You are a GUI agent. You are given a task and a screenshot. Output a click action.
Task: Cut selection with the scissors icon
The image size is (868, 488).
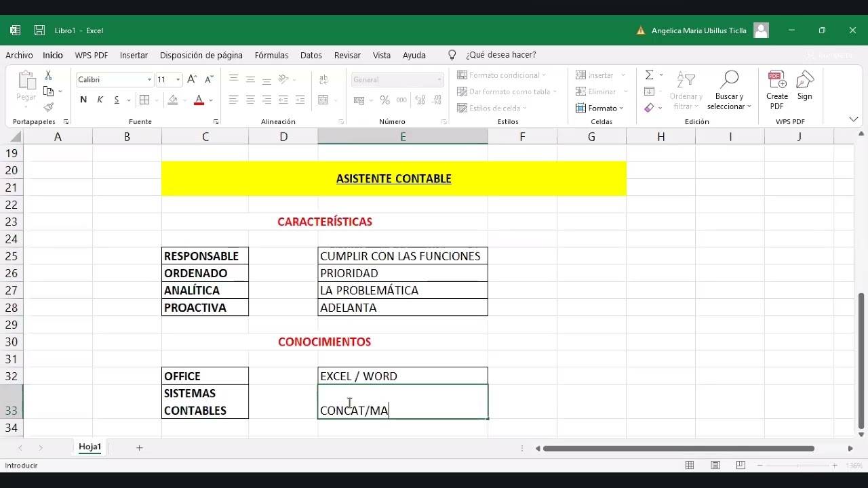click(x=48, y=75)
